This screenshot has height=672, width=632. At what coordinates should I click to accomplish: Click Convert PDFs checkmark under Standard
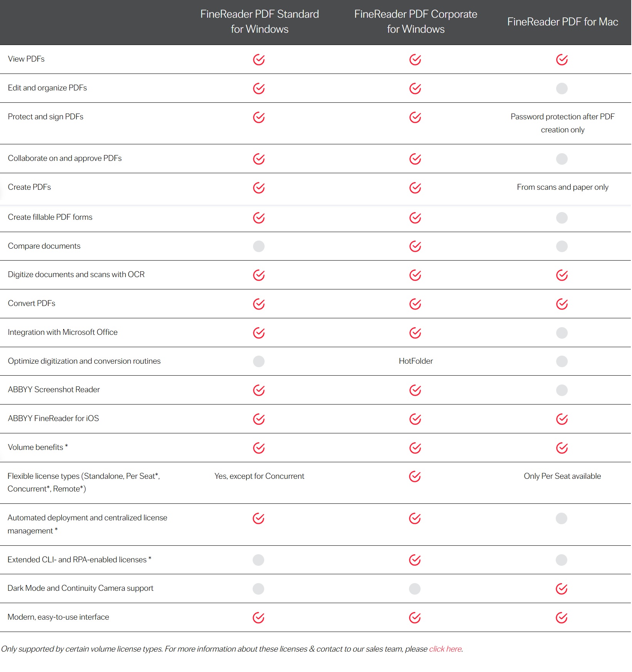[x=259, y=304]
